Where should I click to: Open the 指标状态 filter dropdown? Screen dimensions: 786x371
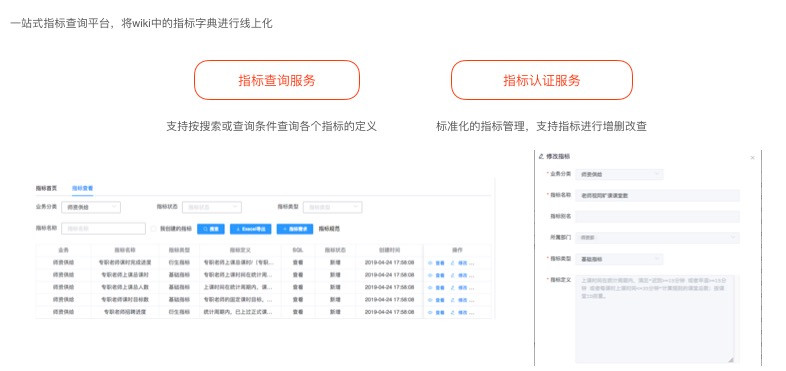tap(212, 207)
